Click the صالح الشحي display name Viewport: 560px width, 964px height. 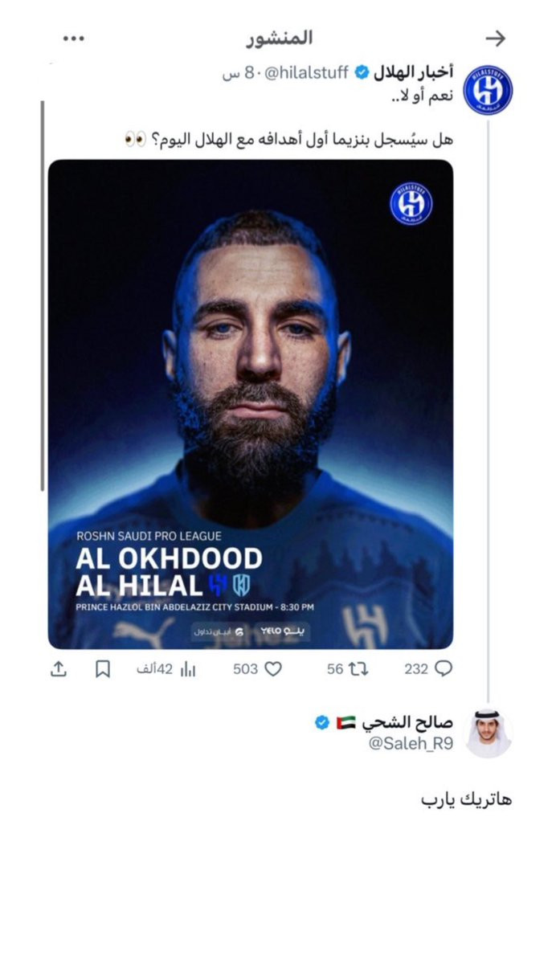(x=408, y=722)
